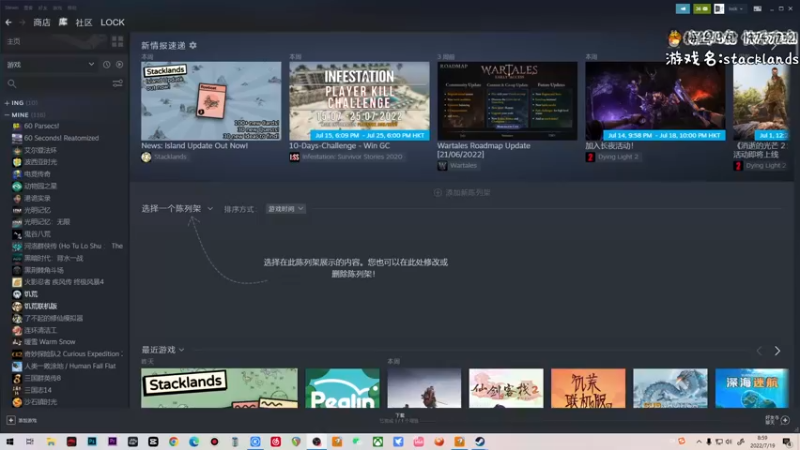Toggle sort by recent clock icon
This screenshot has width=800, height=450.
[107, 65]
